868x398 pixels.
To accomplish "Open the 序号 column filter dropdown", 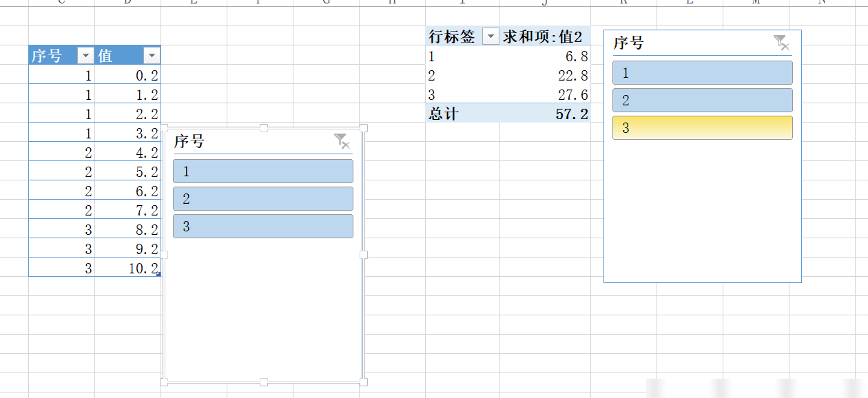I will 85,56.
